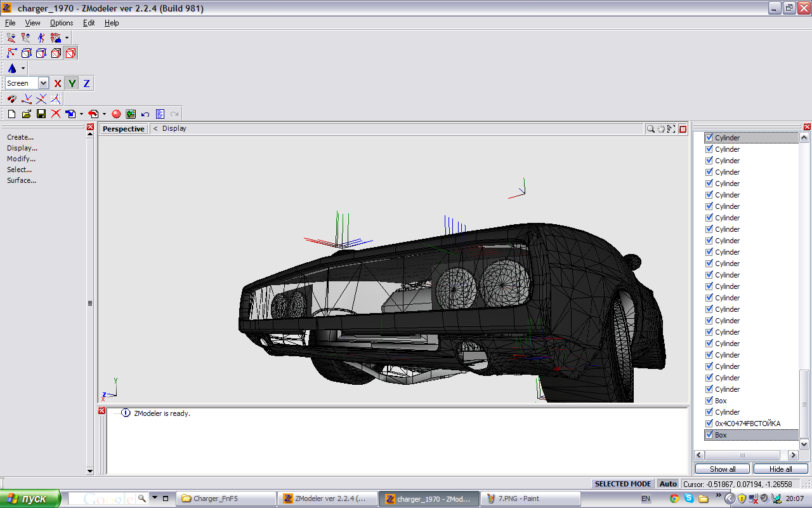Expand the blue cone primitive dropdown arrow
Viewport: 812px width, 508px height.
pos(23,69)
